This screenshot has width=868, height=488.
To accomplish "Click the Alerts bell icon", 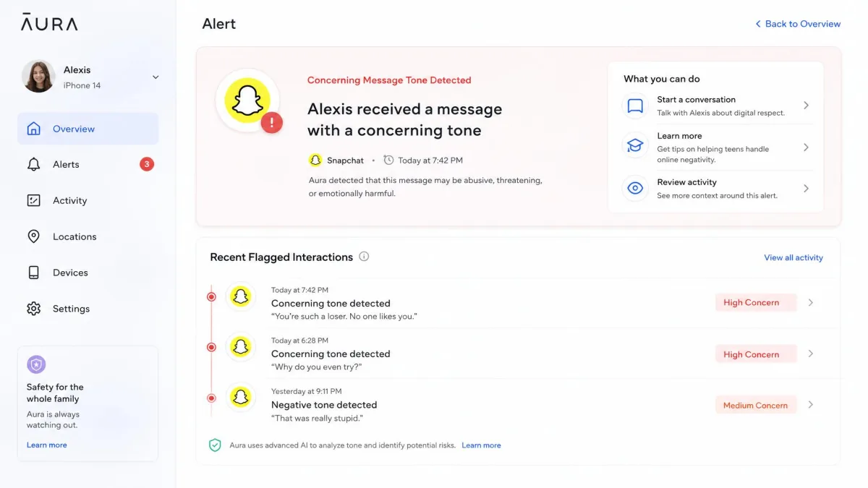I will tap(33, 164).
